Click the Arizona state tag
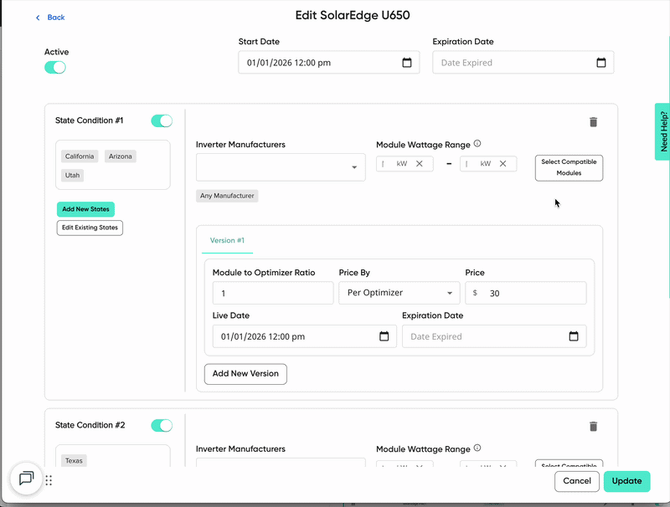The height and width of the screenshot is (507, 670). pos(120,156)
